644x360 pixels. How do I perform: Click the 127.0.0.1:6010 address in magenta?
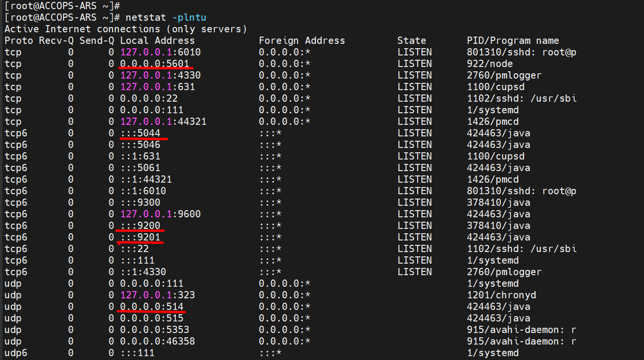[160, 52]
